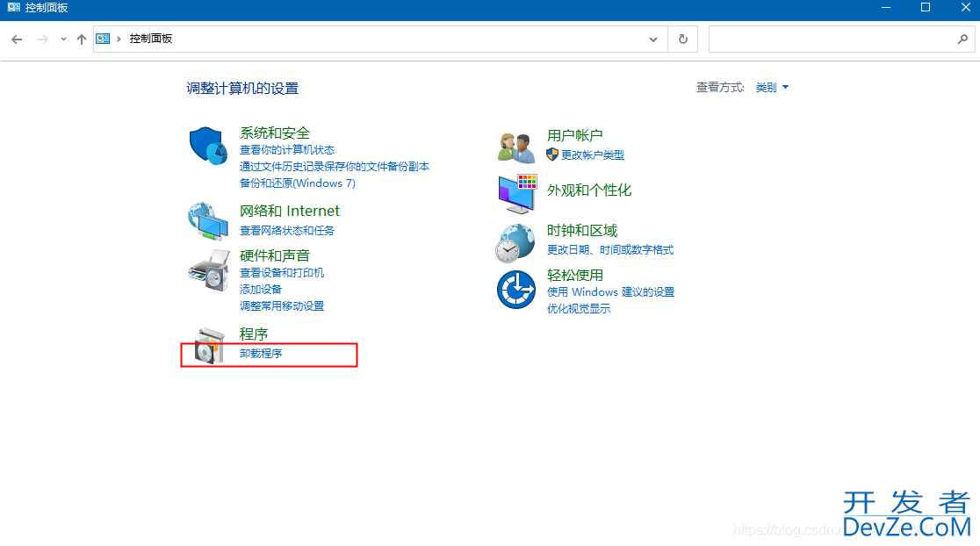980x546 pixels.
Task: Click 优化视觉显示 link
Action: tap(579, 309)
